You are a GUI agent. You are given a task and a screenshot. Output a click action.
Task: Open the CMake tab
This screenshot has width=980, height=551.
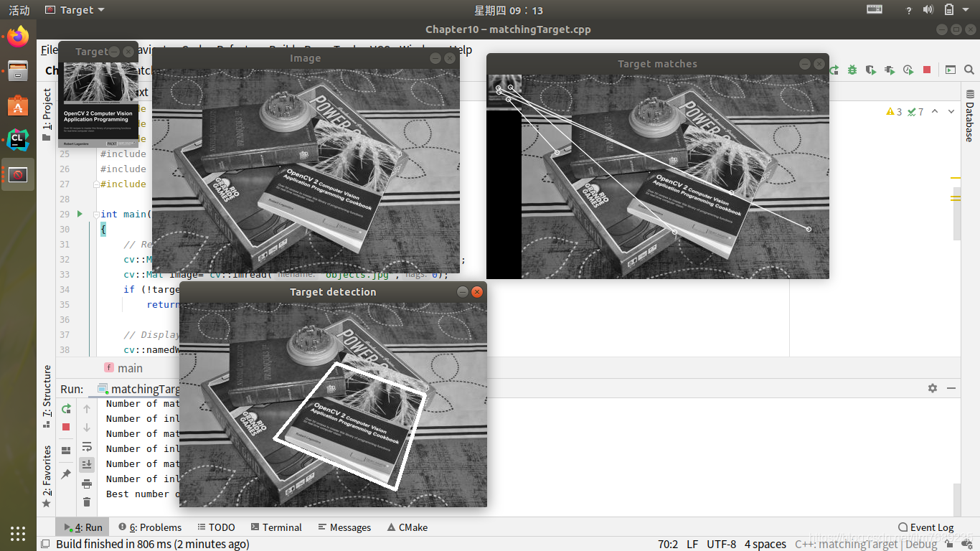407,527
